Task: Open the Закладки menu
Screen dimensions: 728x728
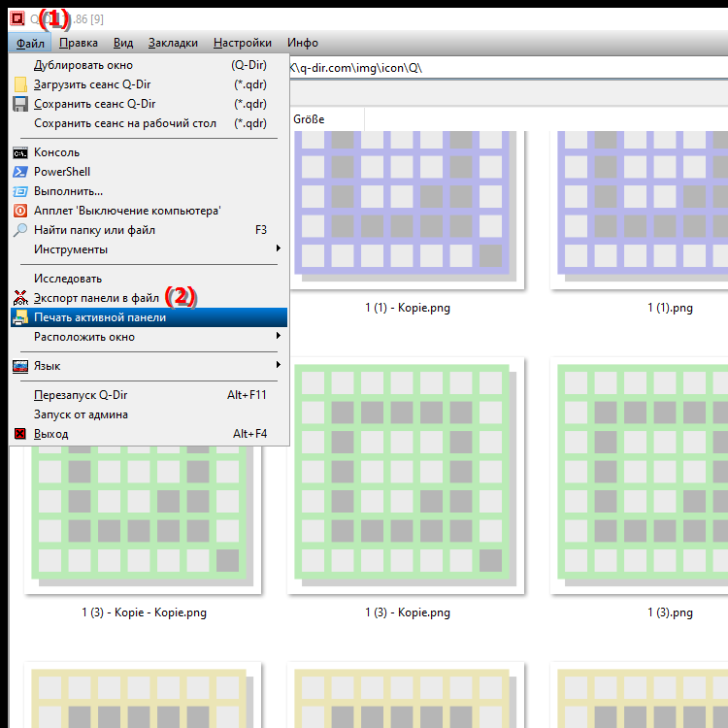Action: 173,43
